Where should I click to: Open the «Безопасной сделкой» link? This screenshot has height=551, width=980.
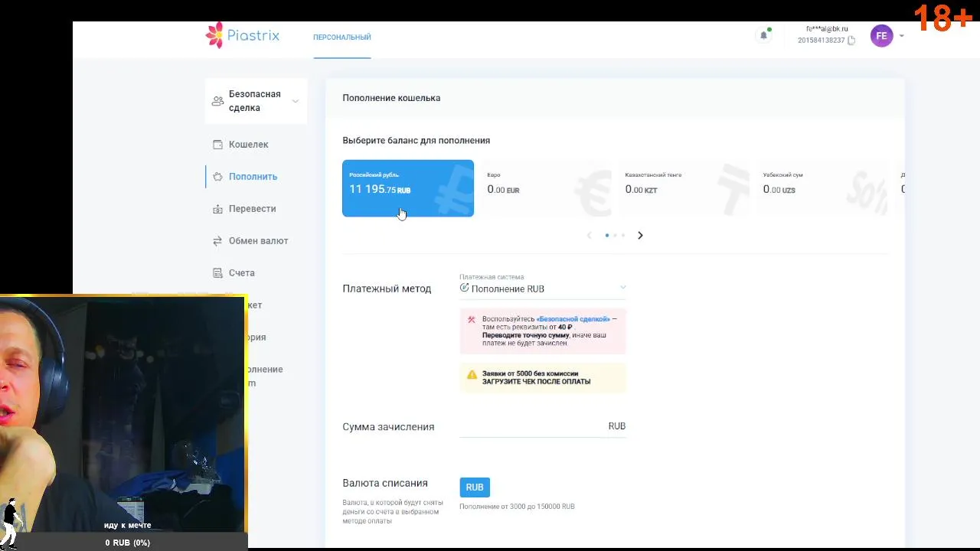(573, 319)
